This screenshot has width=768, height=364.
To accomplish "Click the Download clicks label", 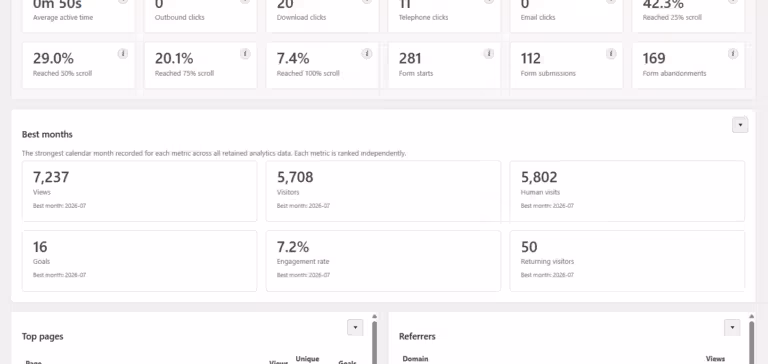I will 301,17.
